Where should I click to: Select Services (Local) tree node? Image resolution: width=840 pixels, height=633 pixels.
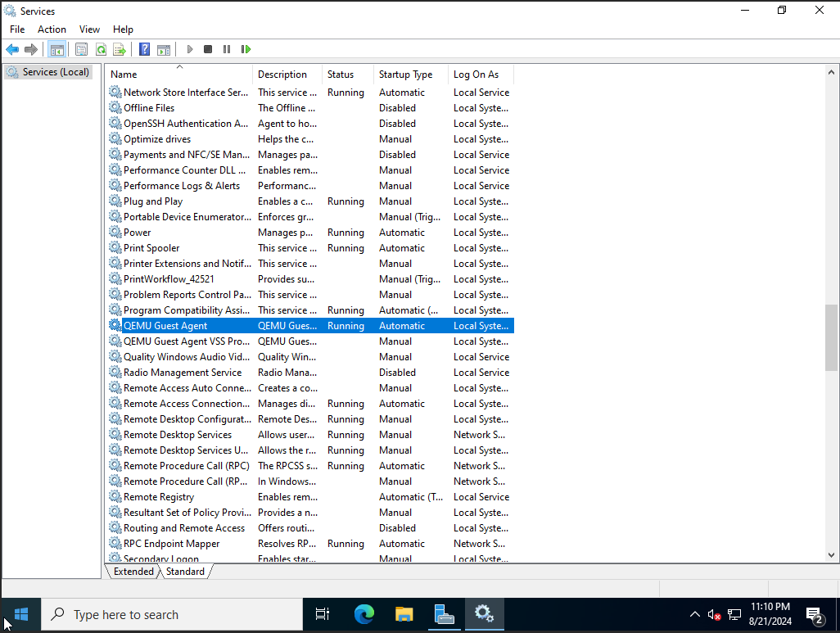coord(49,72)
